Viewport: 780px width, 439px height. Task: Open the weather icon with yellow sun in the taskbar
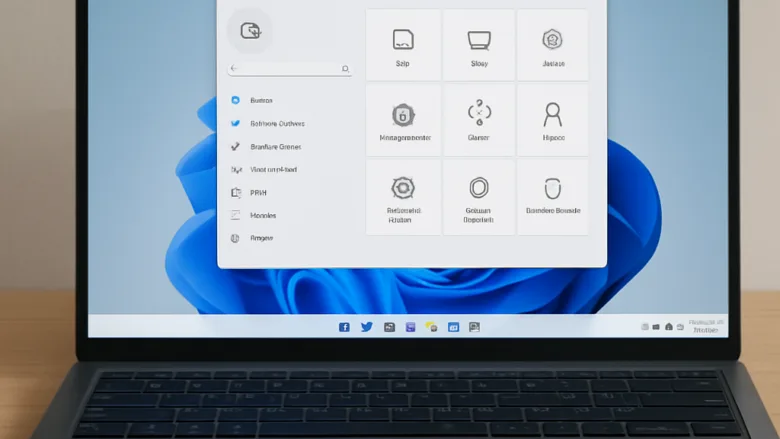[x=431, y=327]
